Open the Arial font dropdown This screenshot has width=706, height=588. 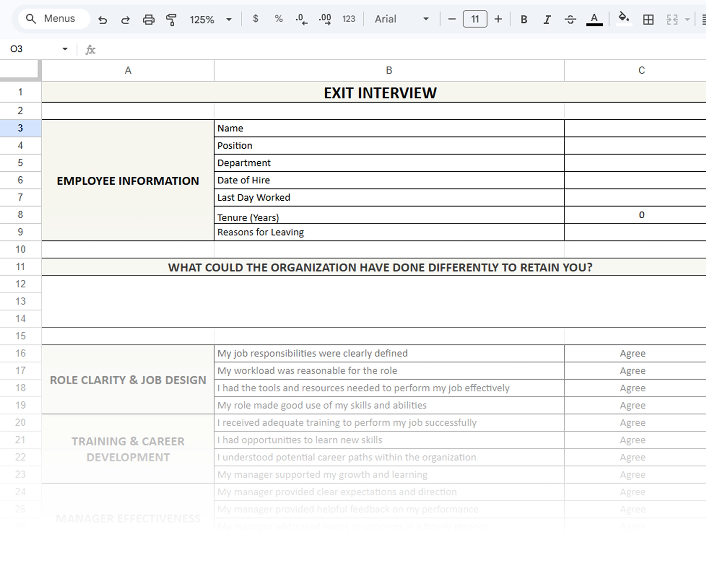[x=402, y=19]
